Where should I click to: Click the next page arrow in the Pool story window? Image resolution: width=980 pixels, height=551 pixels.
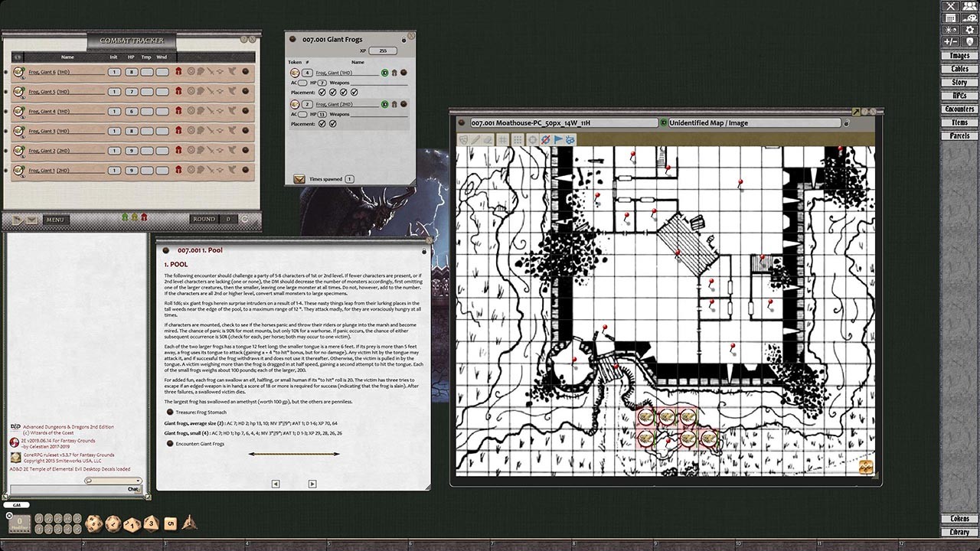coord(312,484)
